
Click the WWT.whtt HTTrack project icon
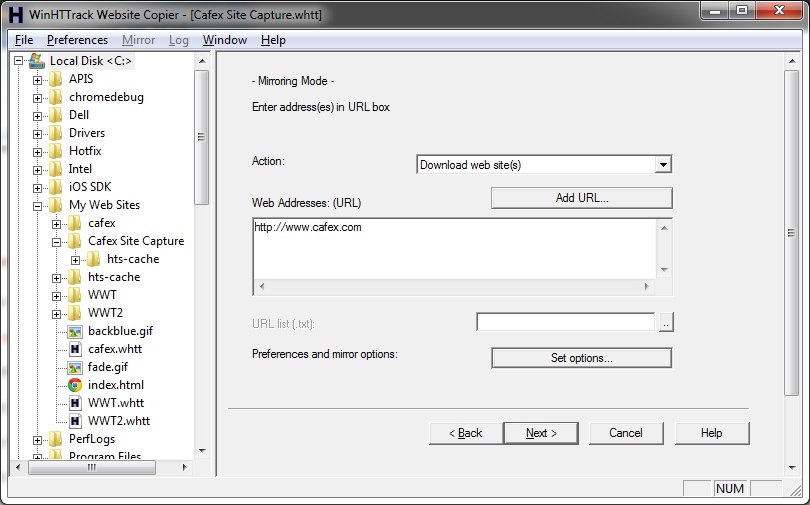click(x=75, y=403)
